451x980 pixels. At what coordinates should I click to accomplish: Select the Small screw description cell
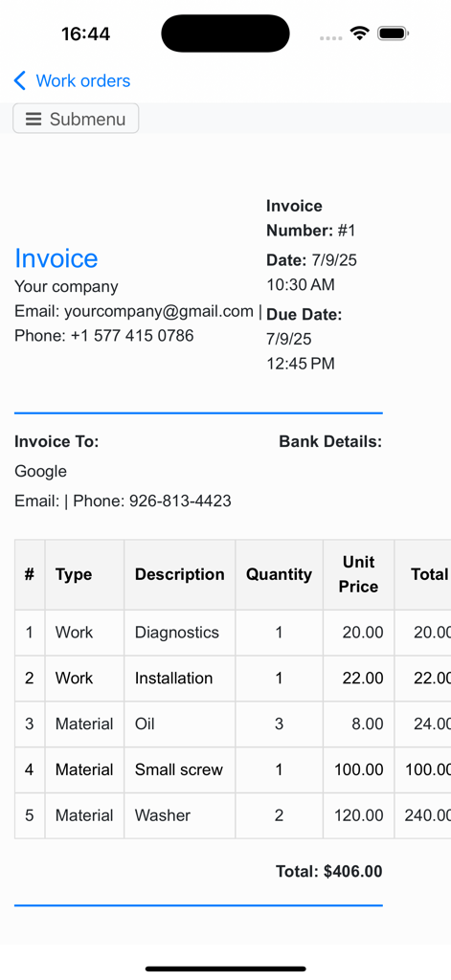(x=179, y=769)
